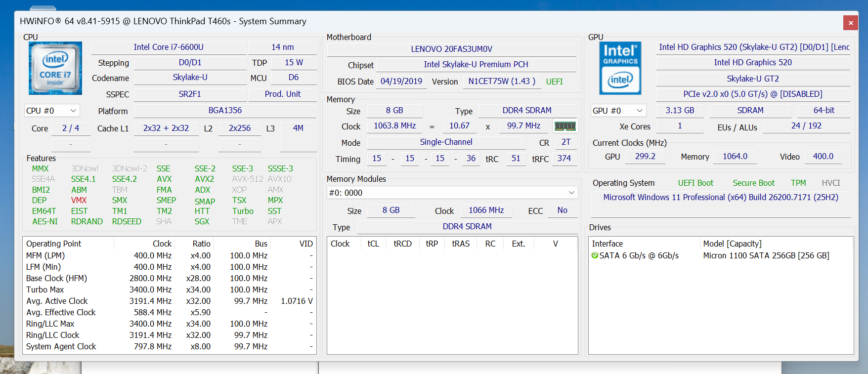
Task: Click the 24 / 192 EUs / ALUs value
Action: pyautogui.click(x=806, y=126)
